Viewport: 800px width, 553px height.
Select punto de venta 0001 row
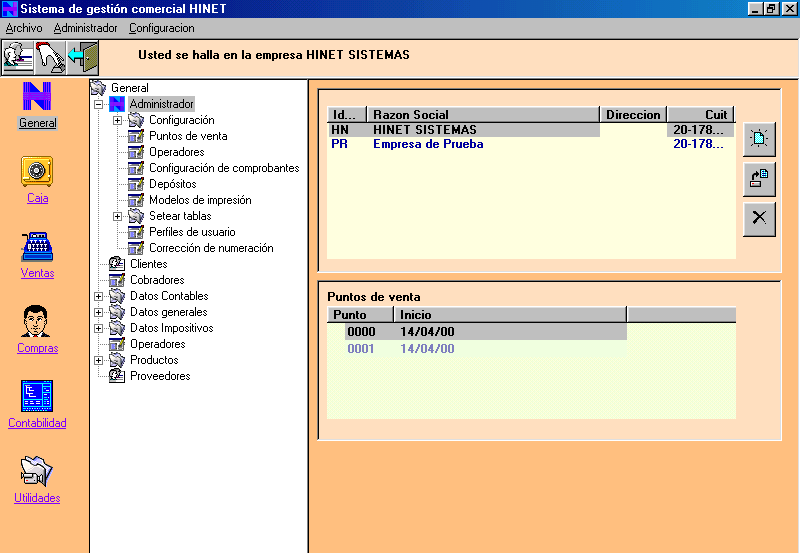pos(485,349)
